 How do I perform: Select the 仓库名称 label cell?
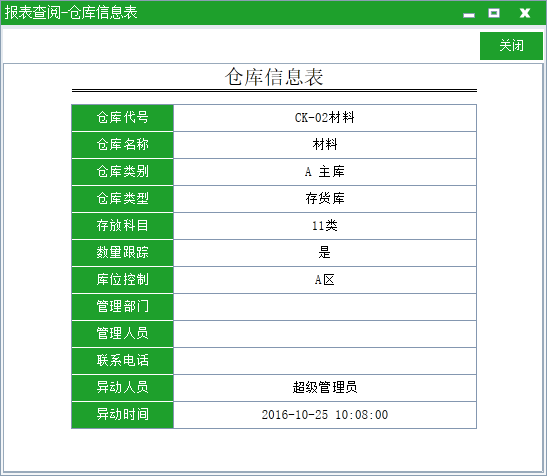[122, 145]
